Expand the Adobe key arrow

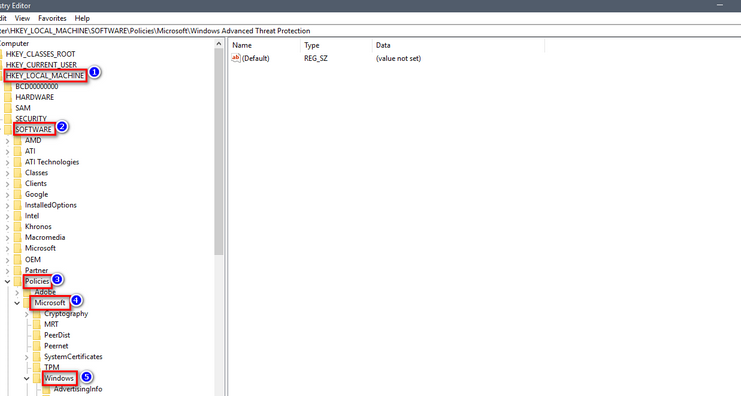point(17,293)
